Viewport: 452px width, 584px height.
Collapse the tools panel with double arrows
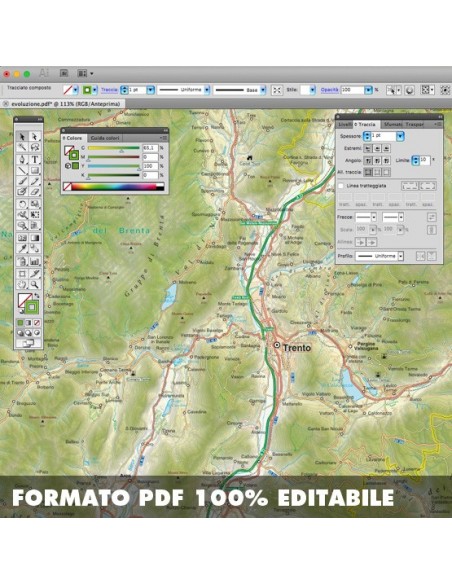[39, 120]
